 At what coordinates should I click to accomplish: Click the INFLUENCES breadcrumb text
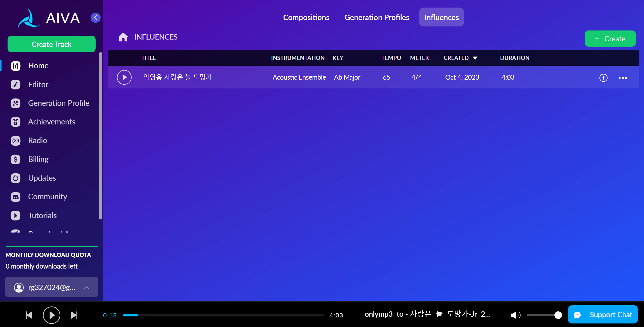(156, 37)
